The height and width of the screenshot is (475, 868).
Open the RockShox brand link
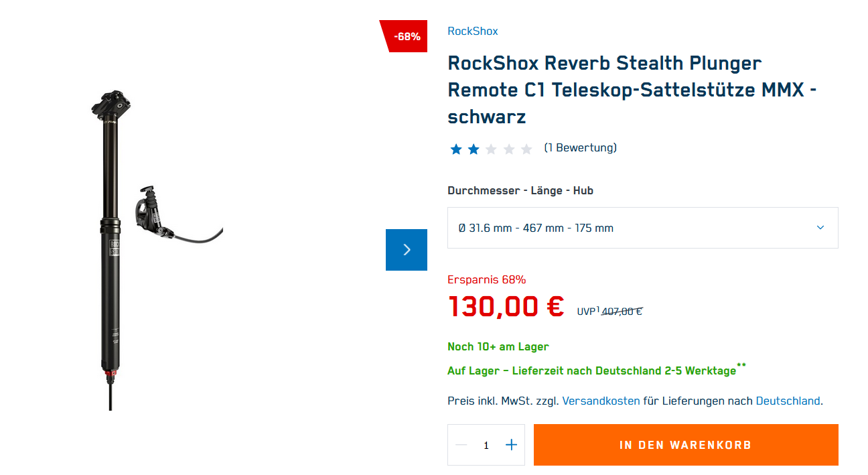pos(472,31)
